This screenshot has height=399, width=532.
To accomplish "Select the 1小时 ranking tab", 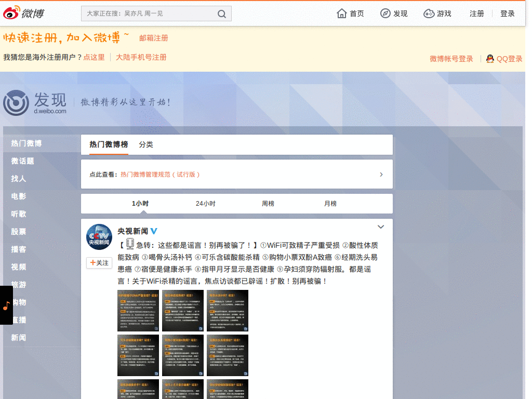I will (x=140, y=204).
